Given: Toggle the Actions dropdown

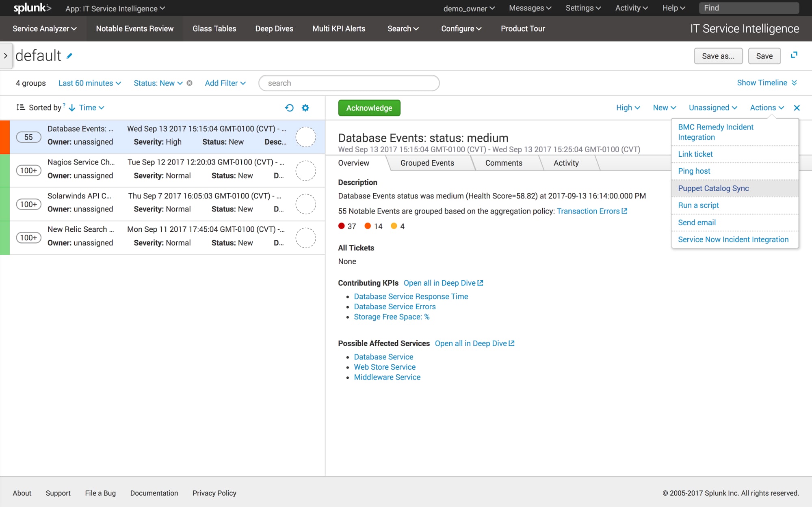Looking at the screenshot, I should (767, 108).
